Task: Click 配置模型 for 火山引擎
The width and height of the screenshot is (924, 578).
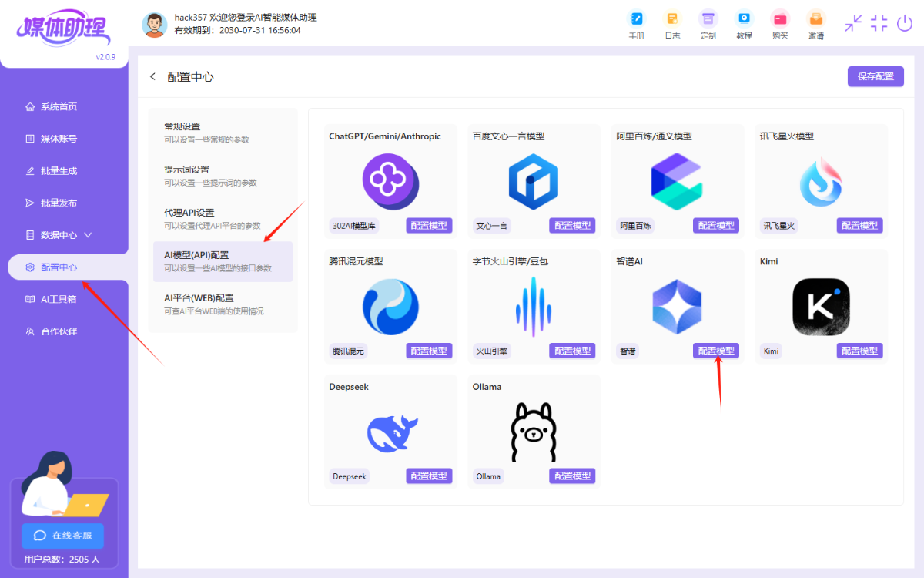Action: coord(572,351)
